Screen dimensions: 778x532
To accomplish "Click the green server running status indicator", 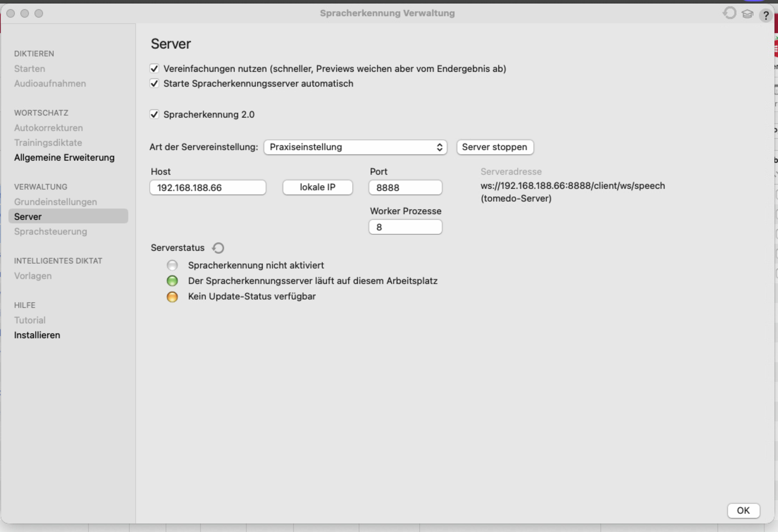I will coord(172,281).
